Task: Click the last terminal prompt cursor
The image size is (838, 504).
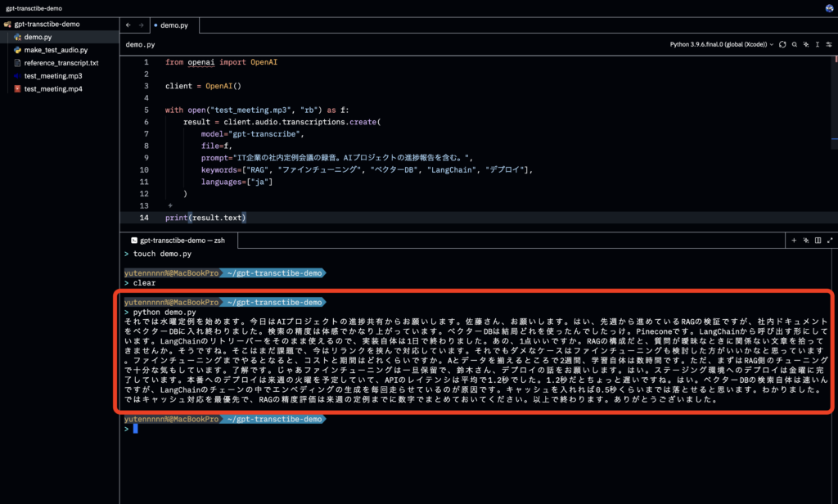Action: [136, 429]
